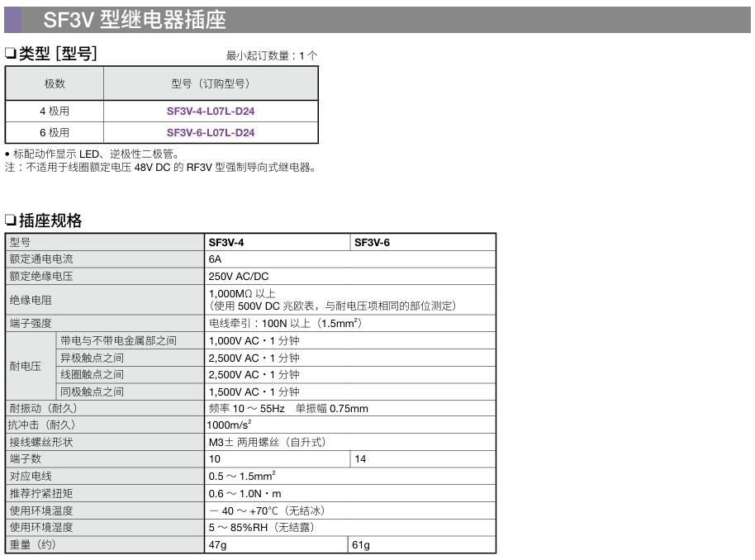Click the SF3V-4-L07L-D24 model number link

click(211, 111)
